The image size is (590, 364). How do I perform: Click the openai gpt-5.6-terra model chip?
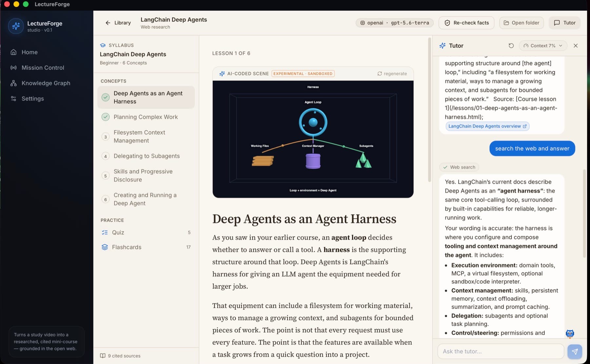coord(395,23)
